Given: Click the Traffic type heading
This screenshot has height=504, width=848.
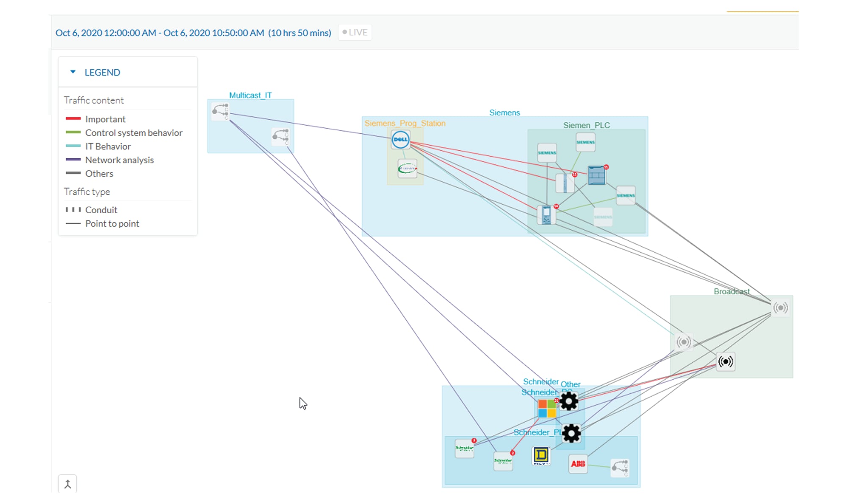Looking at the screenshot, I should tap(87, 192).
